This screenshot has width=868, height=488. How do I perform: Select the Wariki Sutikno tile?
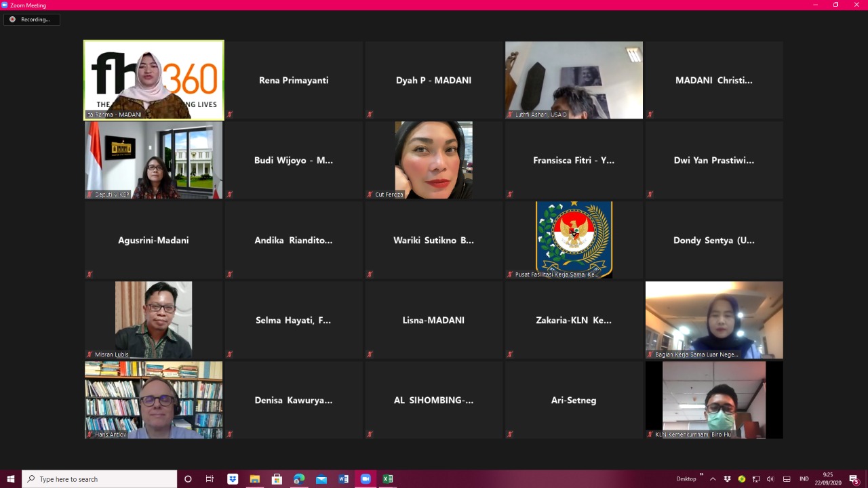click(433, 240)
